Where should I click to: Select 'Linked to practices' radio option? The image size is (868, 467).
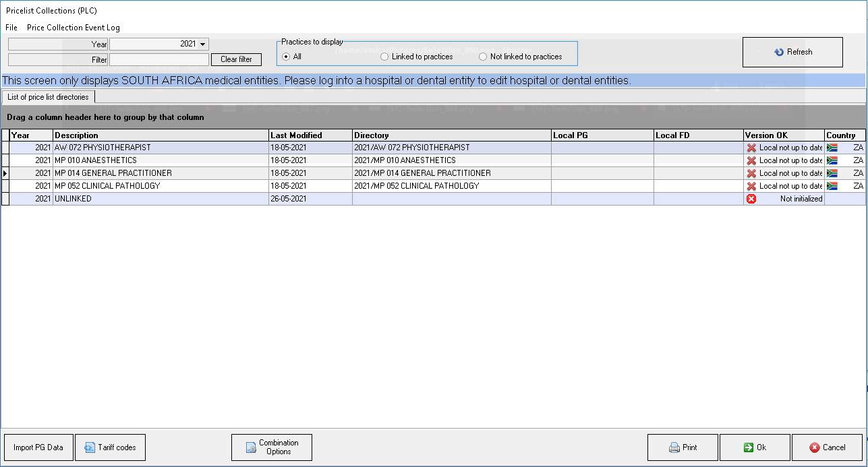385,57
